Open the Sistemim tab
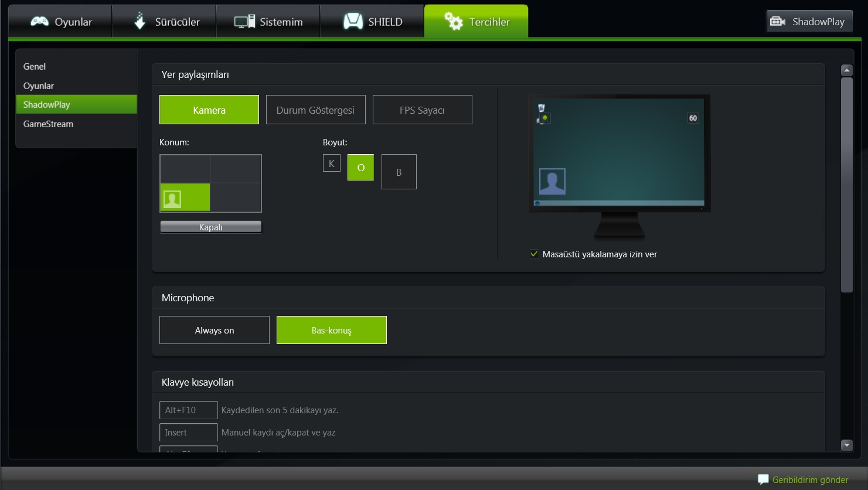This screenshot has width=868, height=490. [268, 22]
